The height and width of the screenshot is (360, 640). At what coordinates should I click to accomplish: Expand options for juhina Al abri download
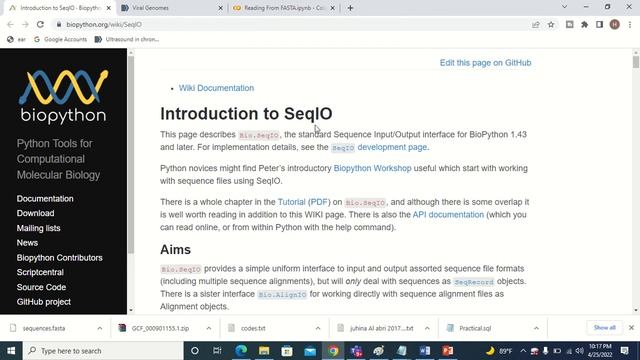[427, 328]
